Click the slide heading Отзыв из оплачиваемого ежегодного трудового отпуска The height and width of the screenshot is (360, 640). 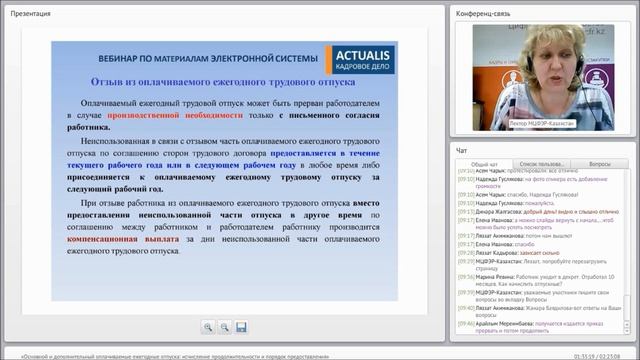(x=223, y=82)
